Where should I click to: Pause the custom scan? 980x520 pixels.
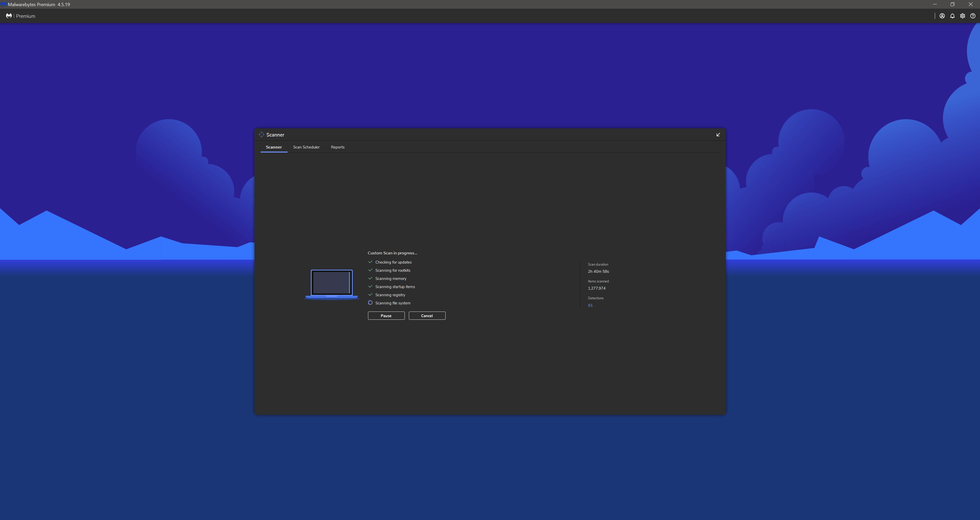pos(386,316)
